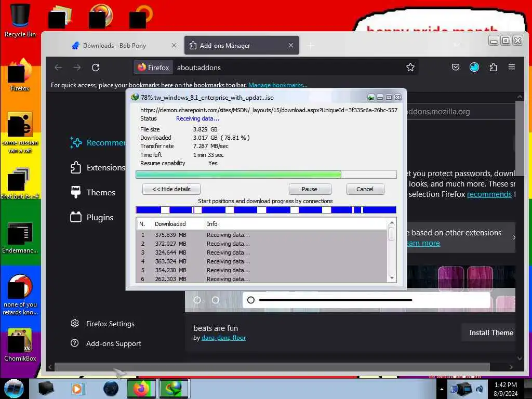Click the addons.mozilla.org search field

pyautogui.click(x=461, y=111)
